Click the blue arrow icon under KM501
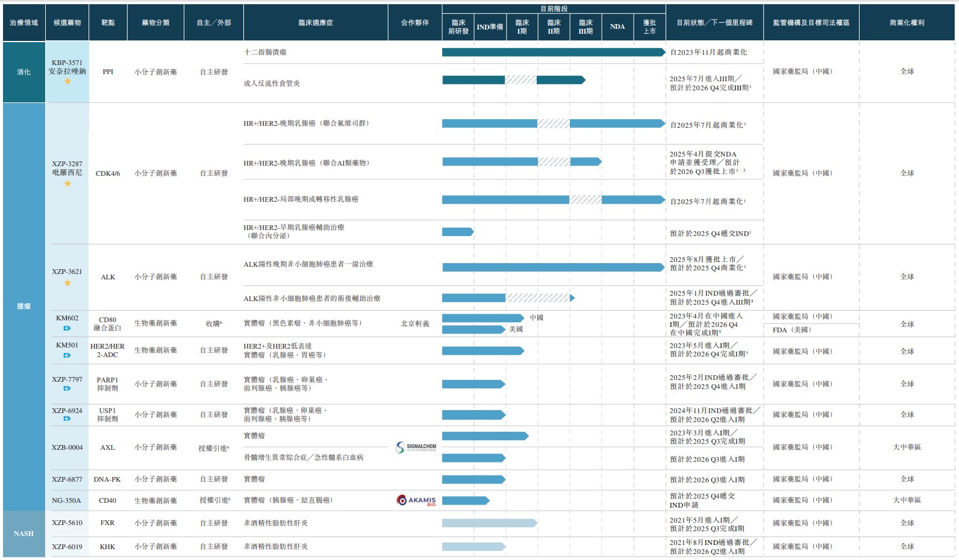The image size is (959, 560). pyautogui.click(x=67, y=355)
